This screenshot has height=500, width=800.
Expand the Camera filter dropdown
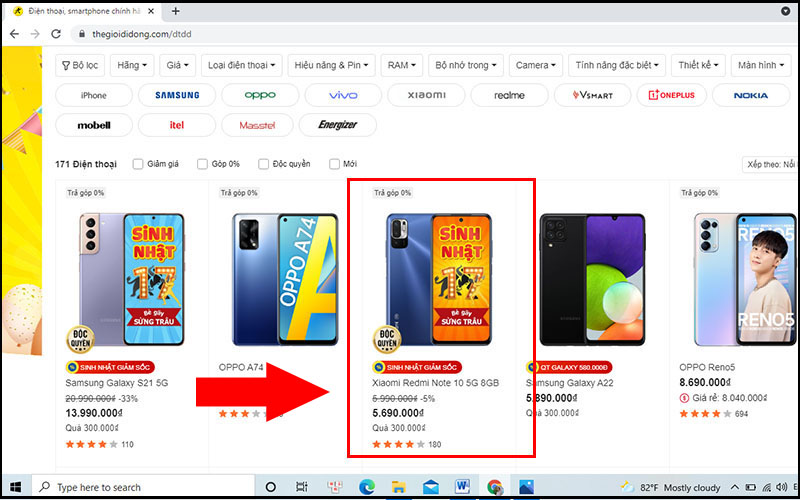click(x=536, y=65)
